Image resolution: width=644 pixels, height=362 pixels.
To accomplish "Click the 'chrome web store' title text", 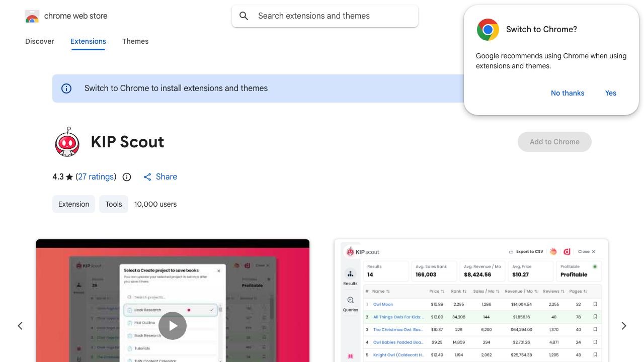I will pos(76,16).
